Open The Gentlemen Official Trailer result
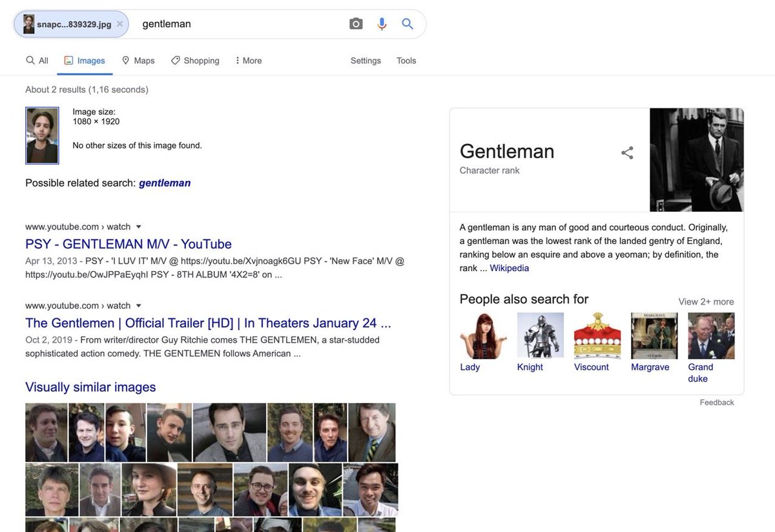The width and height of the screenshot is (775, 532). [x=208, y=323]
